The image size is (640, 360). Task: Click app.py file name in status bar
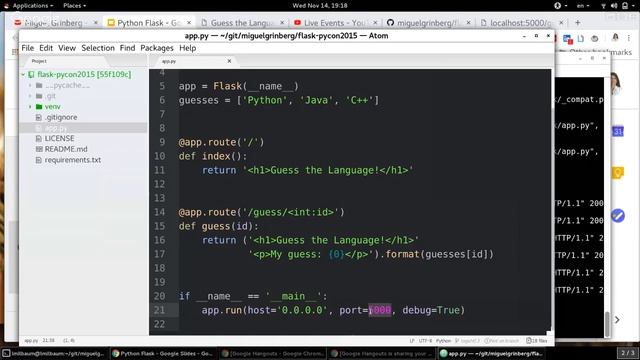point(31,340)
